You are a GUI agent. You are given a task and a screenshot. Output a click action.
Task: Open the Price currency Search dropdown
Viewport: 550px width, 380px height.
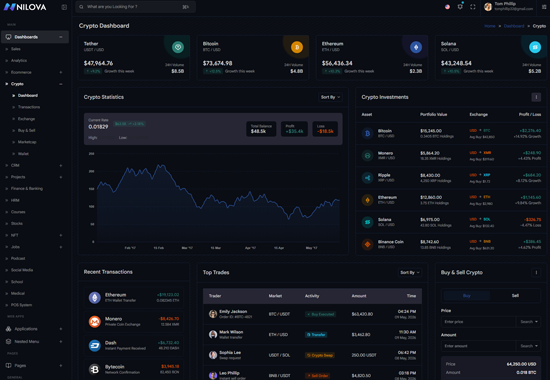tap(529, 322)
